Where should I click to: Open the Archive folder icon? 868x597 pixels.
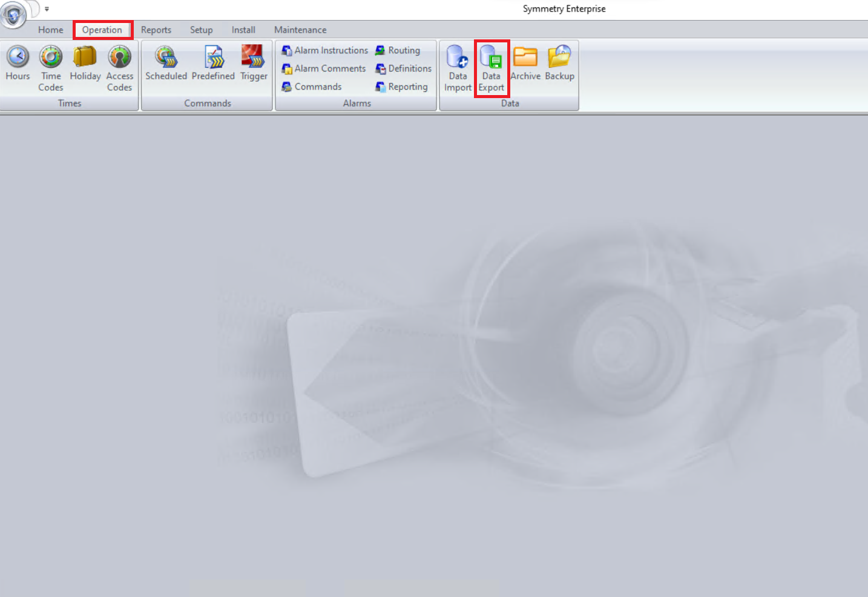coord(525,63)
